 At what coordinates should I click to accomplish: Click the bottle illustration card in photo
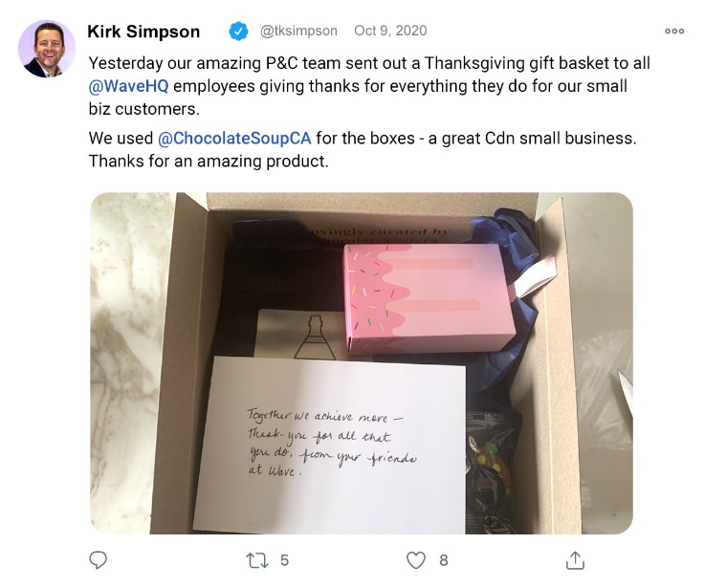click(300, 334)
